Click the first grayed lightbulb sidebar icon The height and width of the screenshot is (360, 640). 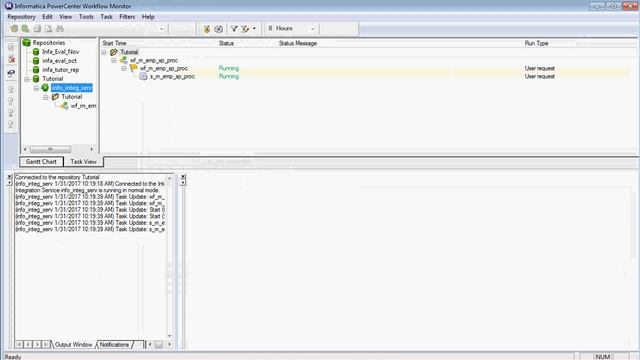click(11, 89)
